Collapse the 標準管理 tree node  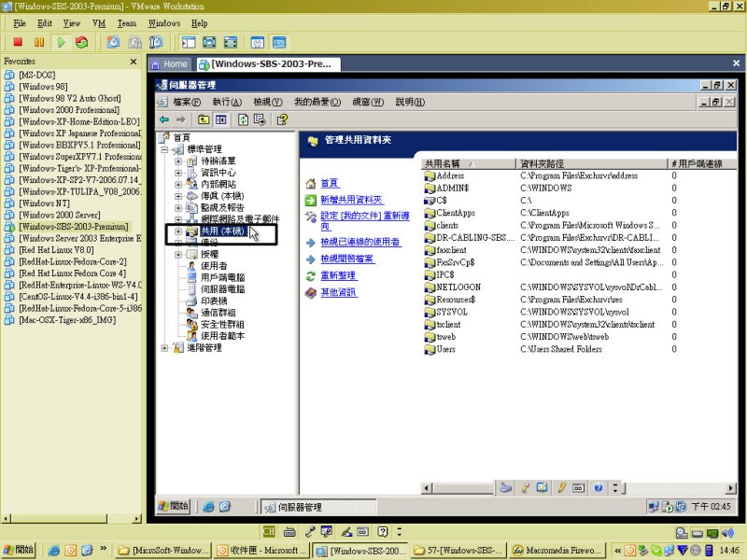(164, 149)
